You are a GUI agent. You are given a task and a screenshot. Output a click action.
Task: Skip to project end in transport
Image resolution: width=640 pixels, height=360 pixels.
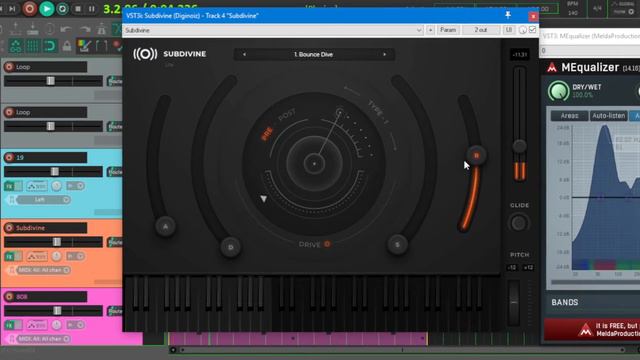click(x=13, y=9)
